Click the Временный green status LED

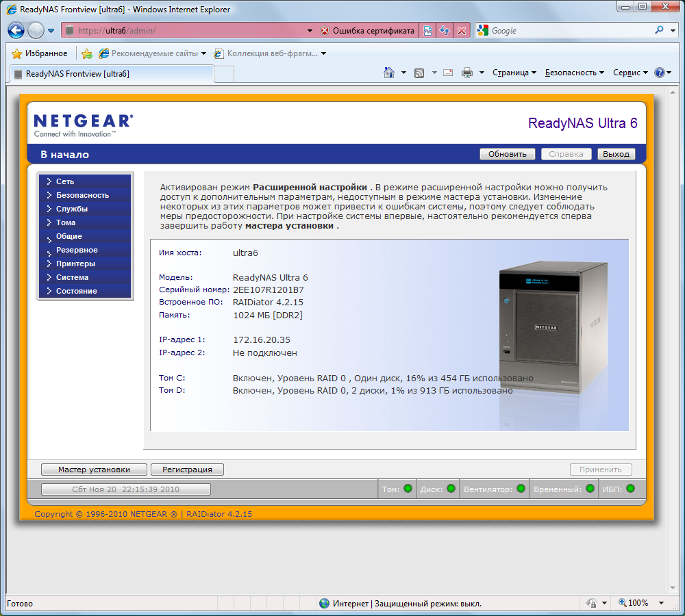[590, 489]
